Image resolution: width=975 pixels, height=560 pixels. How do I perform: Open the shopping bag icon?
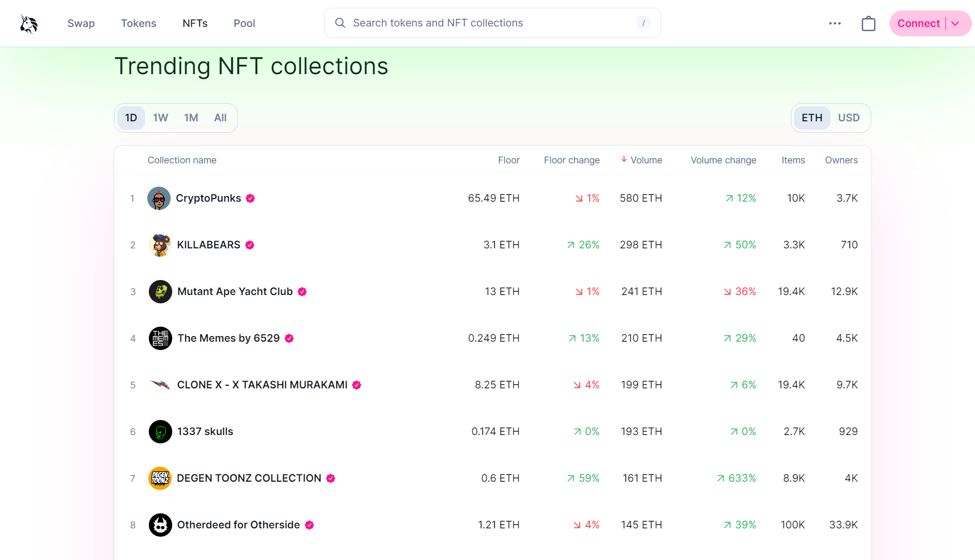click(869, 23)
